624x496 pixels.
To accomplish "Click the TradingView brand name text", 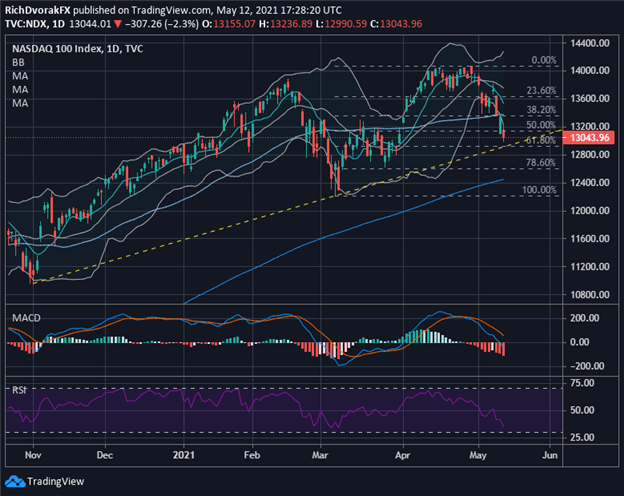I will 56,481.
